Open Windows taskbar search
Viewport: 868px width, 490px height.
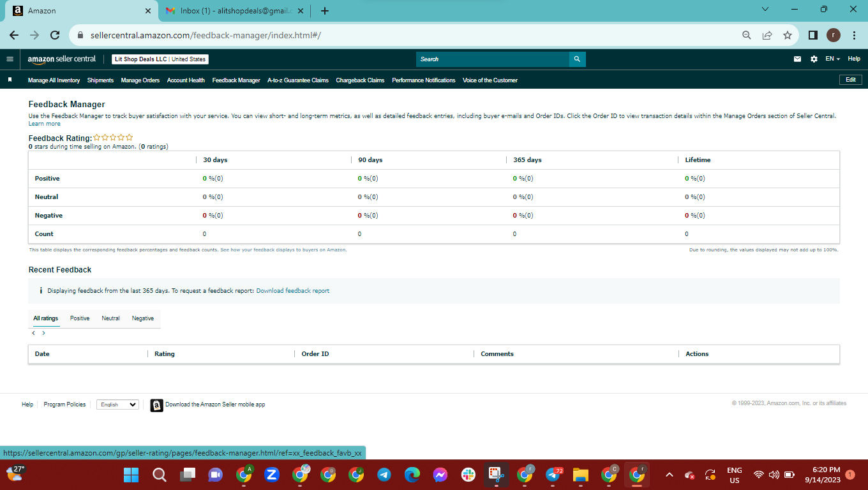pos(159,475)
